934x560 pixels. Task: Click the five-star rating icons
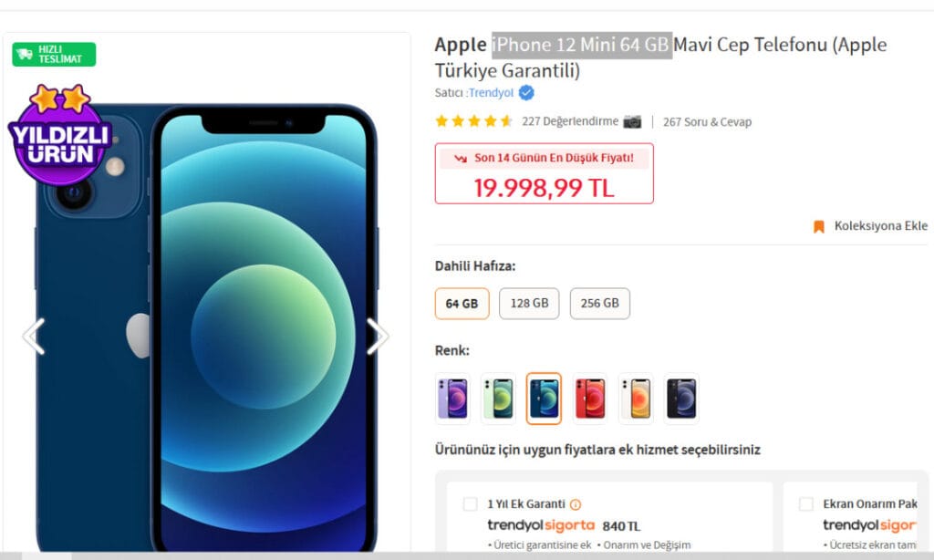tap(473, 121)
